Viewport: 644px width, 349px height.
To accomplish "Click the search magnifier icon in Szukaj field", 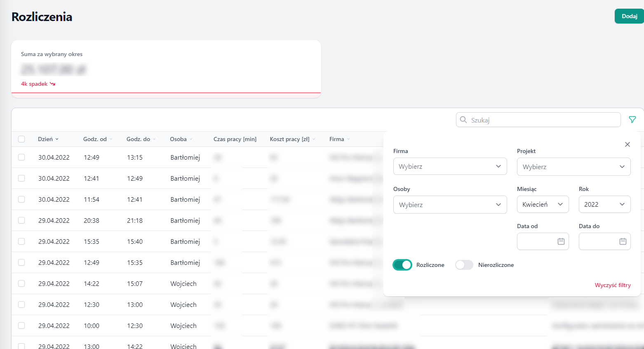I will coord(463,120).
